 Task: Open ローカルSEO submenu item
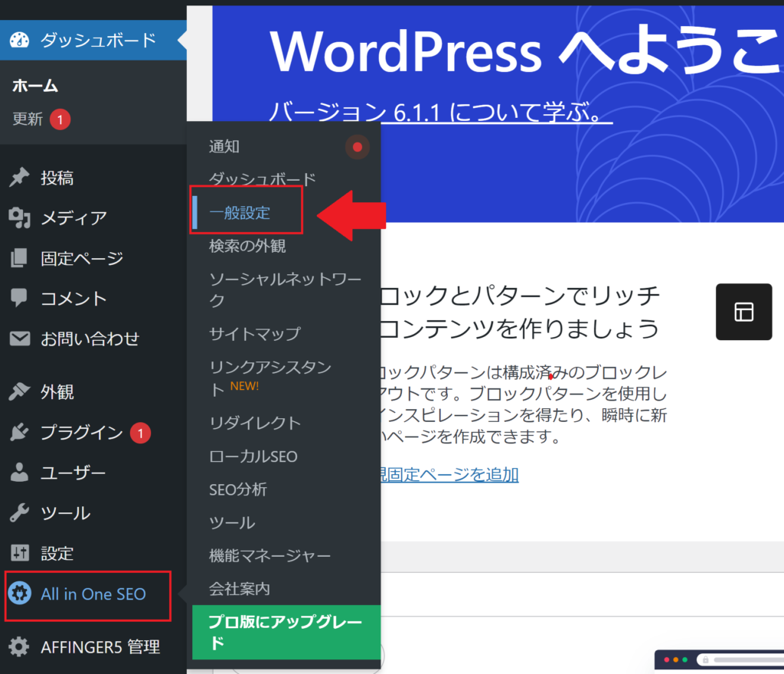point(253,456)
